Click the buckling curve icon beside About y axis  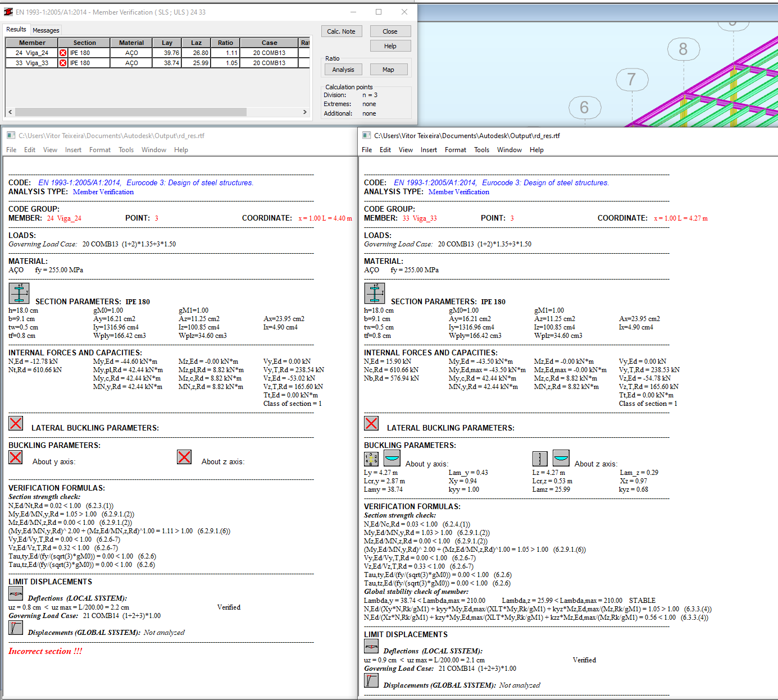(x=392, y=458)
